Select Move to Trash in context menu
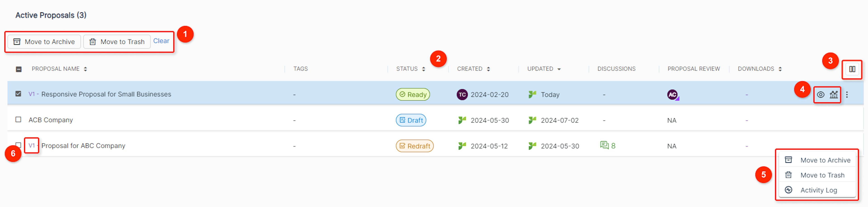This screenshot has width=868, height=207. (x=822, y=175)
